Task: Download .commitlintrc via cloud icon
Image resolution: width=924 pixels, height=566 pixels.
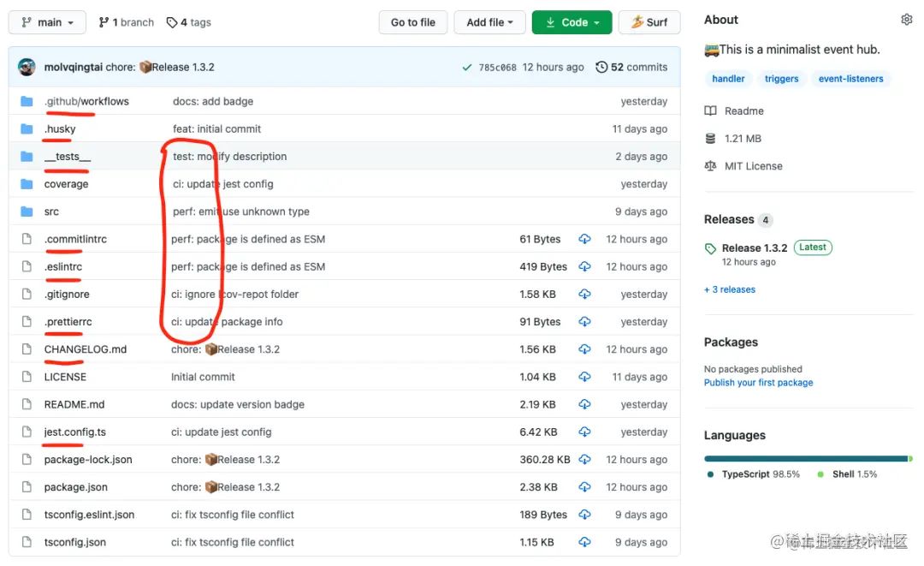Action: pyautogui.click(x=584, y=239)
